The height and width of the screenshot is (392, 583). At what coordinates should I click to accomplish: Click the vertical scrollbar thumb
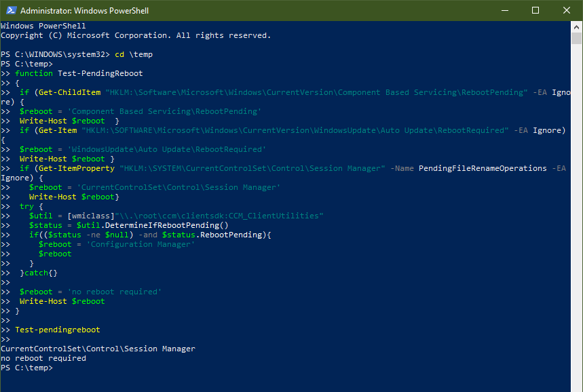[x=576, y=38]
